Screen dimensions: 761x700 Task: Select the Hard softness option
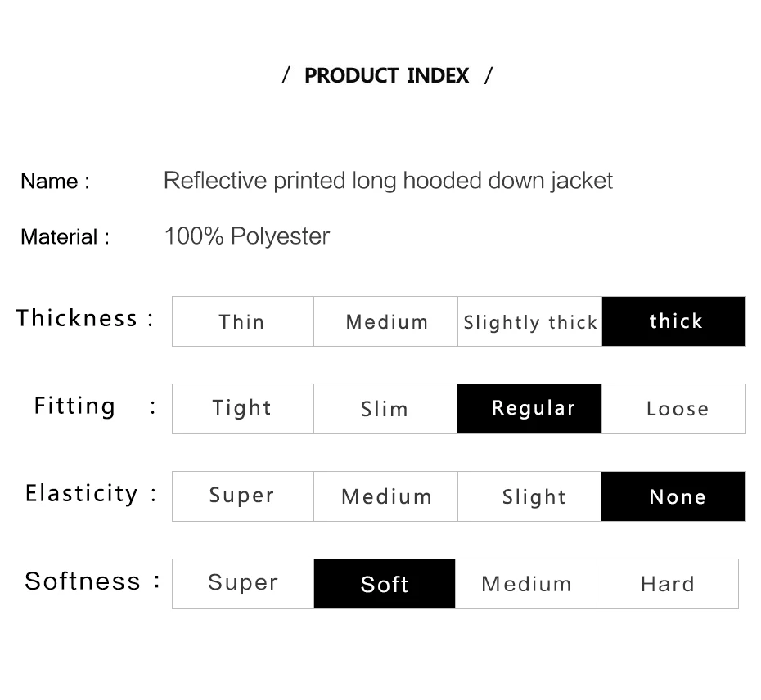tap(668, 584)
